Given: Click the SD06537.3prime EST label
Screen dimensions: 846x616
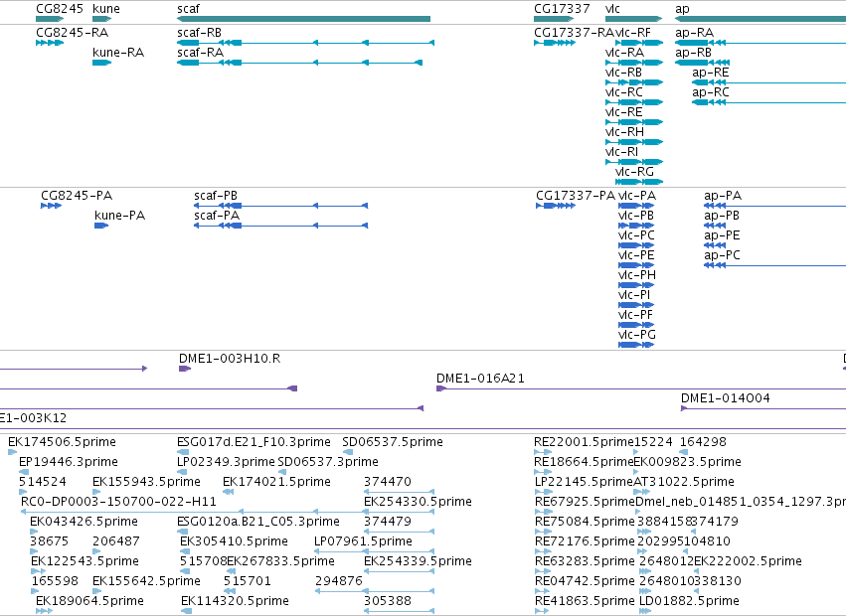Looking at the screenshot, I should pos(328,462).
